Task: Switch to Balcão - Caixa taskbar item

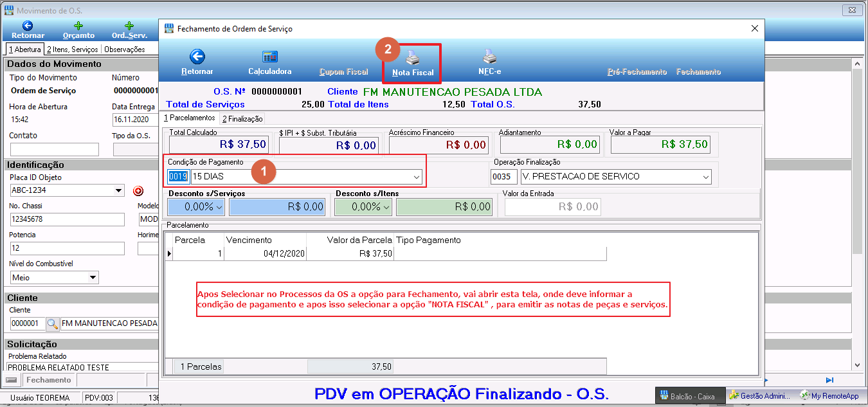Action: pos(691,396)
